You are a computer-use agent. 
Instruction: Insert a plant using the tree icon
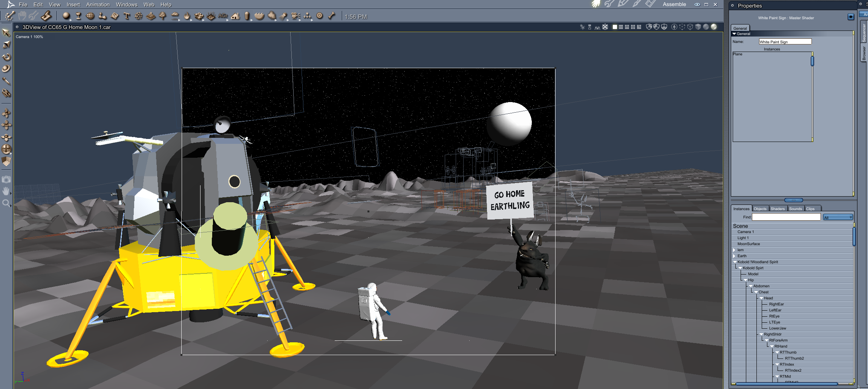click(163, 16)
